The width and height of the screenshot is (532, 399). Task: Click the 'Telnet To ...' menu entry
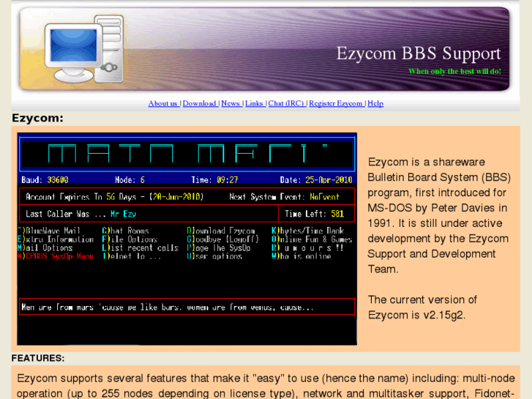coord(132,256)
